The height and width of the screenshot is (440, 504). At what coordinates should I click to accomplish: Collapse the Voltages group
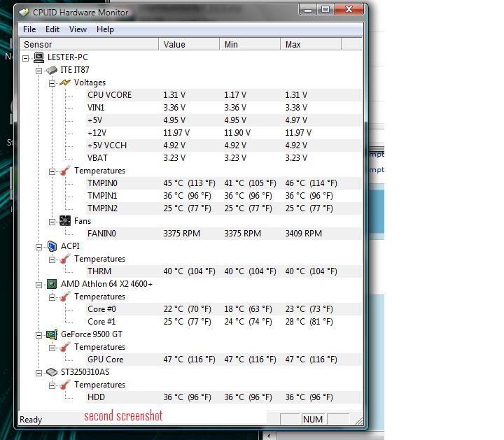(52, 83)
